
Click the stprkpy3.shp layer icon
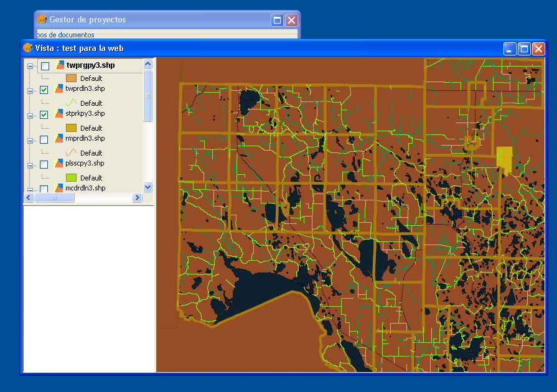click(x=59, y=114)
